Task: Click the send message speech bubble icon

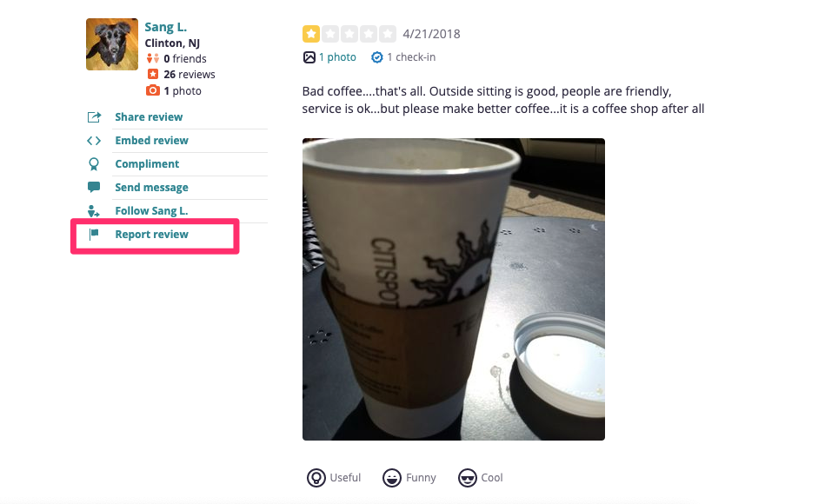Action: point(94,187)
